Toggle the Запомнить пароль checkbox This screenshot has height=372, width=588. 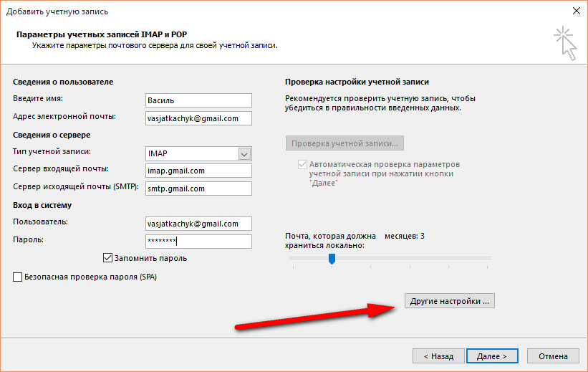pos(107,258)
